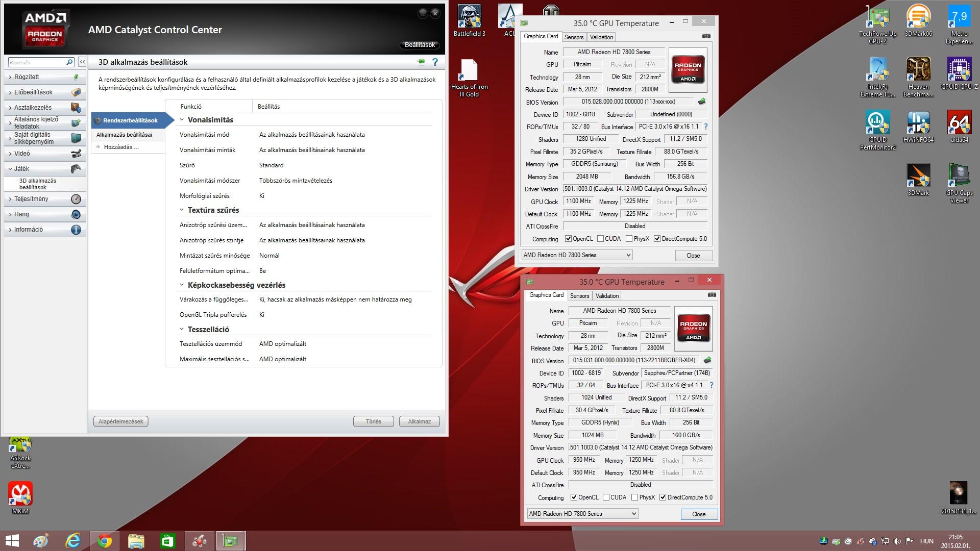
Task: Toggle PhysX checkbox in lower GPU-Z
Action: (x=634, y=497)
